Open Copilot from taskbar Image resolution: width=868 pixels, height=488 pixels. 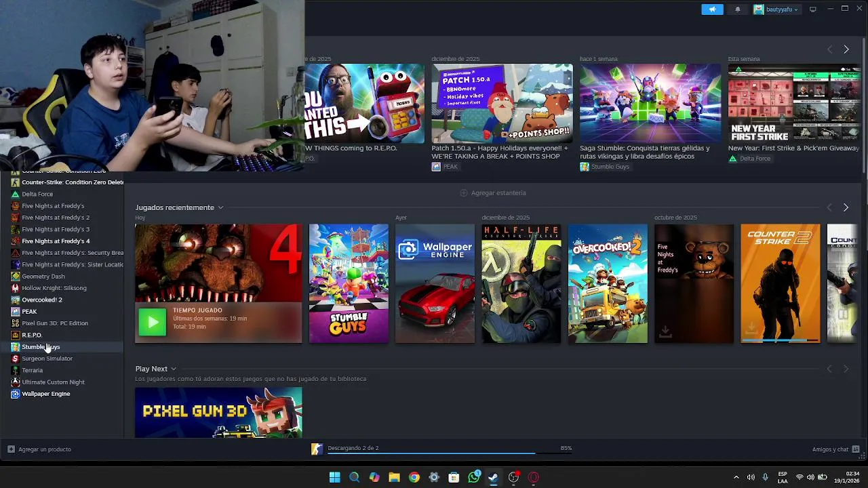tap(374, 477)
